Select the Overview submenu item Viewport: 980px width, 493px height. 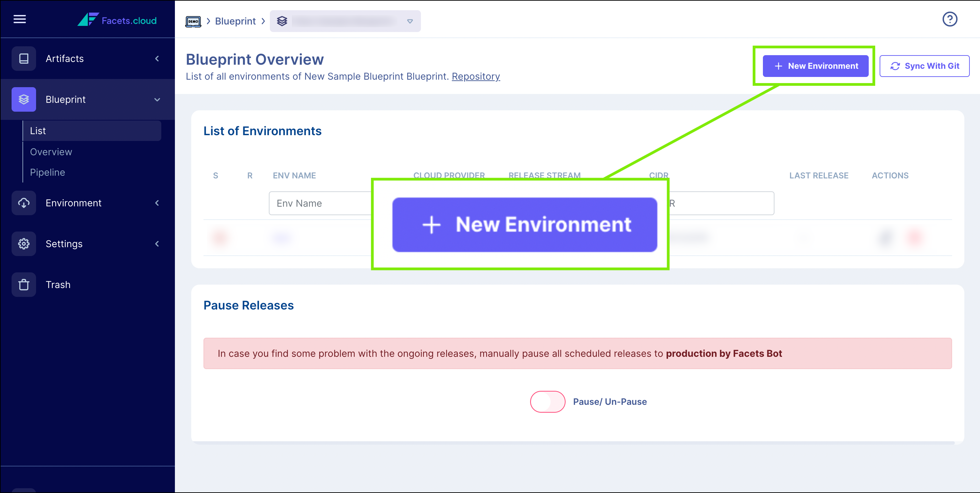tap(51, 152)
